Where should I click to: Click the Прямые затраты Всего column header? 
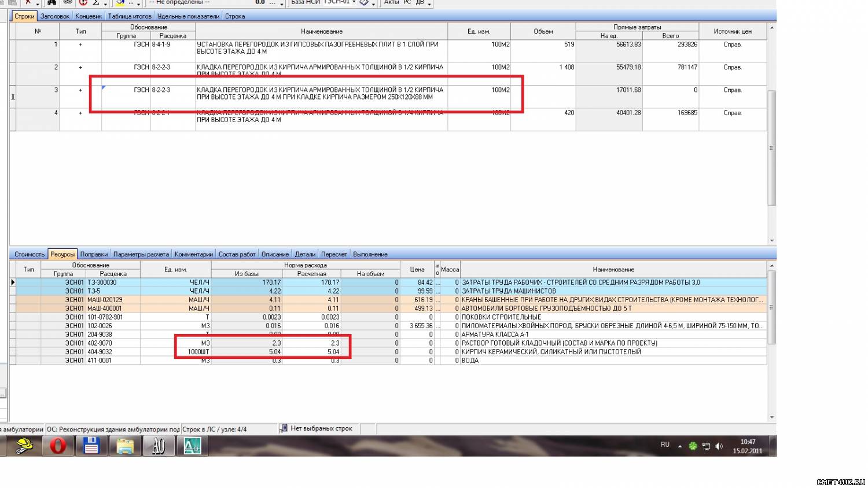tap(671, 35)
